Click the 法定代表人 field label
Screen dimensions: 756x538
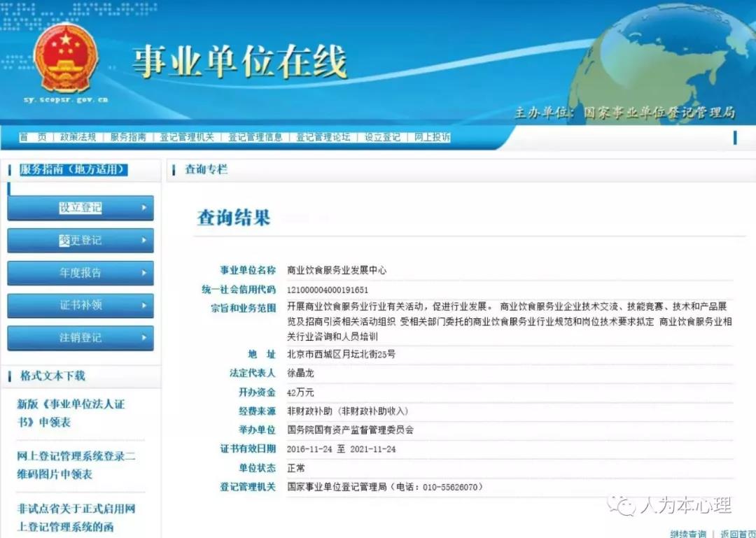253,373
